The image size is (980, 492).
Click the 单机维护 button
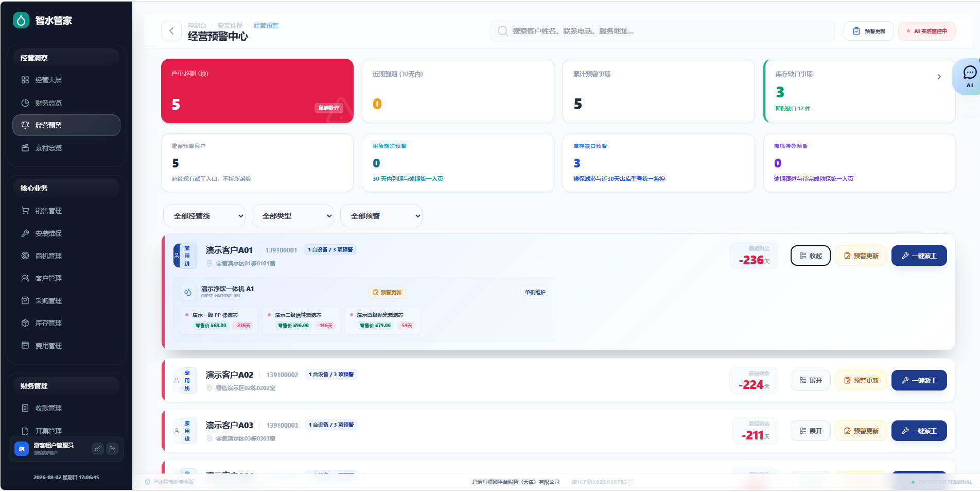pos(535,292)
